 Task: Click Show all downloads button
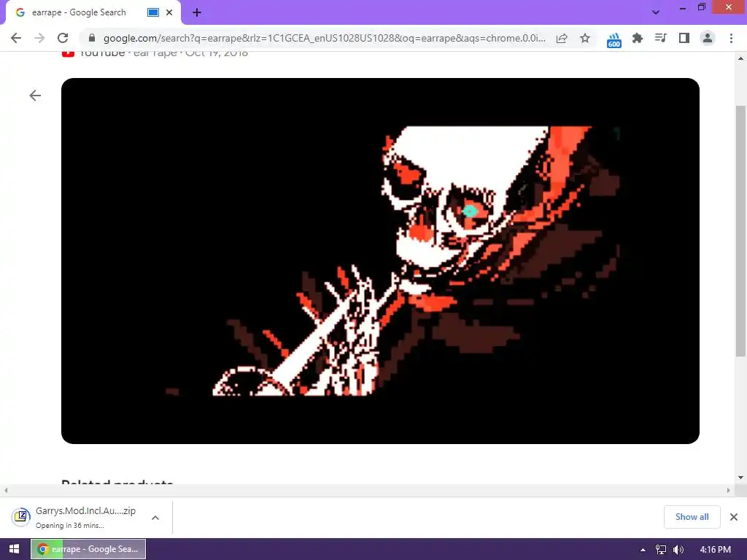pos(692,517)
